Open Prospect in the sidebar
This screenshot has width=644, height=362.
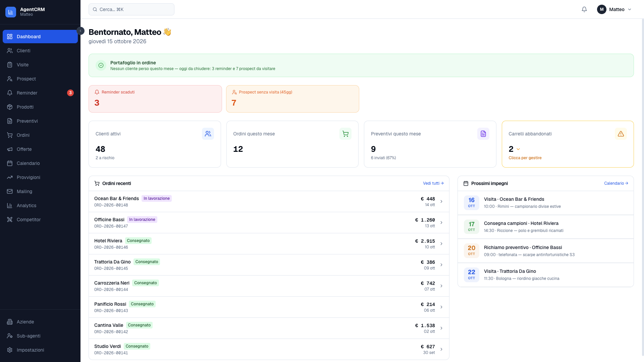(x=40, y=79)
